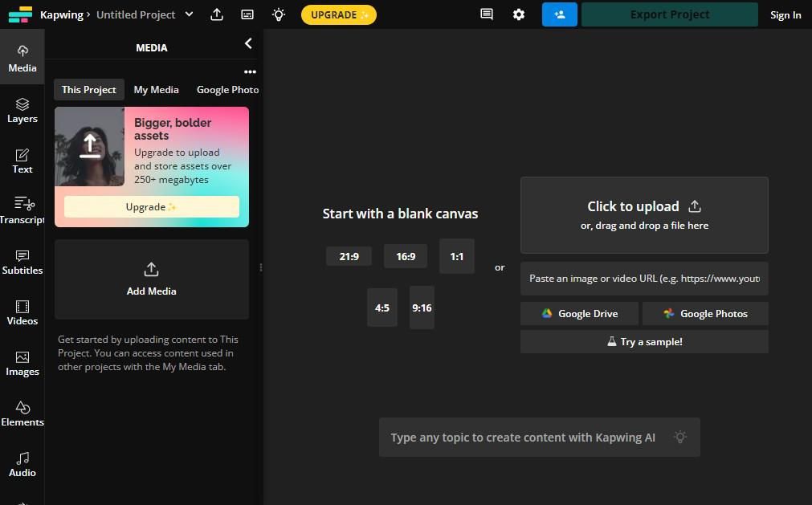
Task: Open Kapwing workspace breadcrumb link
Action: click(x=62, y=15)
